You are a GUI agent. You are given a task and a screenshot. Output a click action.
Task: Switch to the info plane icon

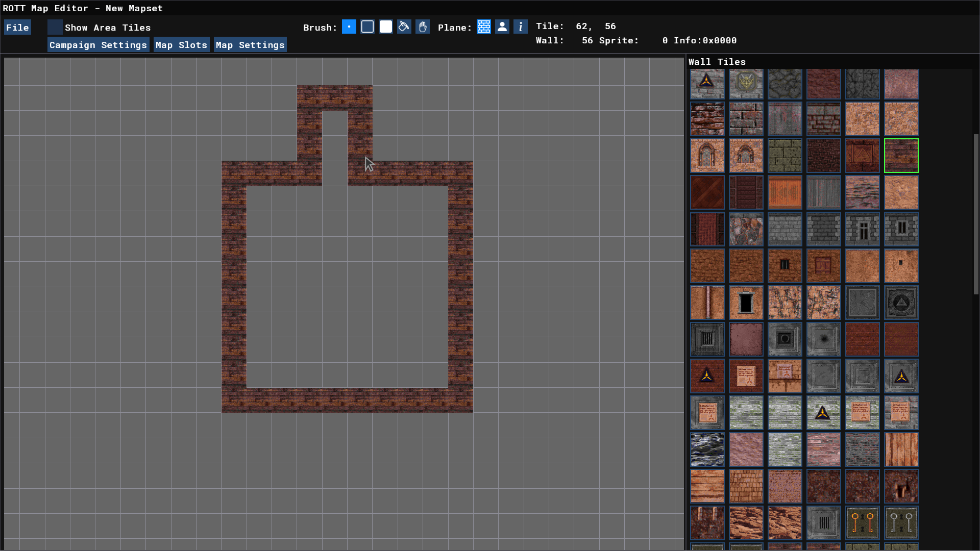click(x=521, y=27)
